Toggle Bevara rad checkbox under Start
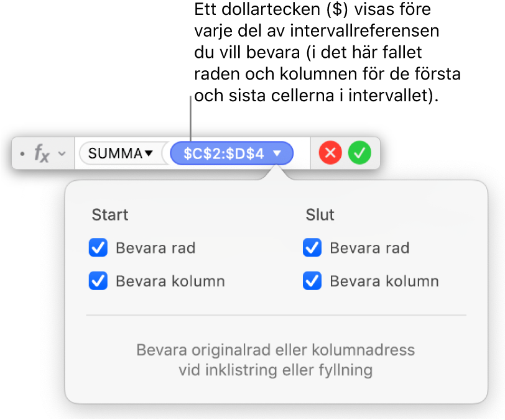This screenshot has width=505, height=420. coord(98,249)
